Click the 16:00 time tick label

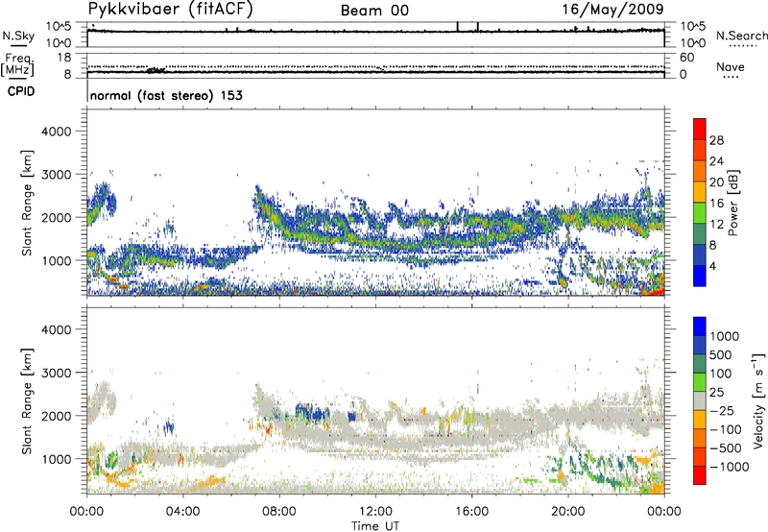(x=471, y=512)
